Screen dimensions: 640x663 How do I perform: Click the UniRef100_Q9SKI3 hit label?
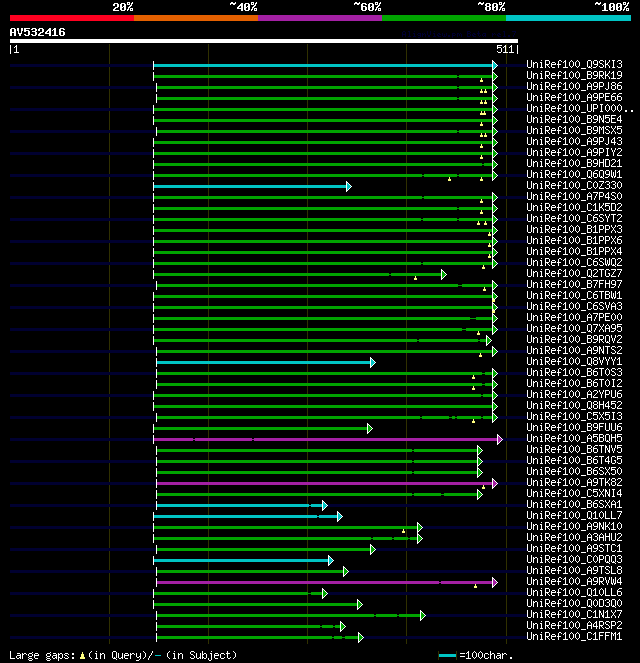click(x=574, y=64)
